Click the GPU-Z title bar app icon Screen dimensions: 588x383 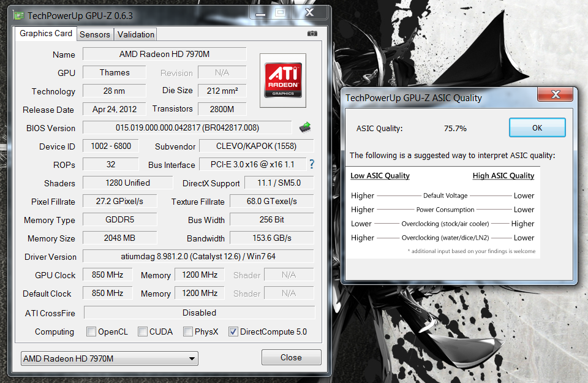click(18, 15)
